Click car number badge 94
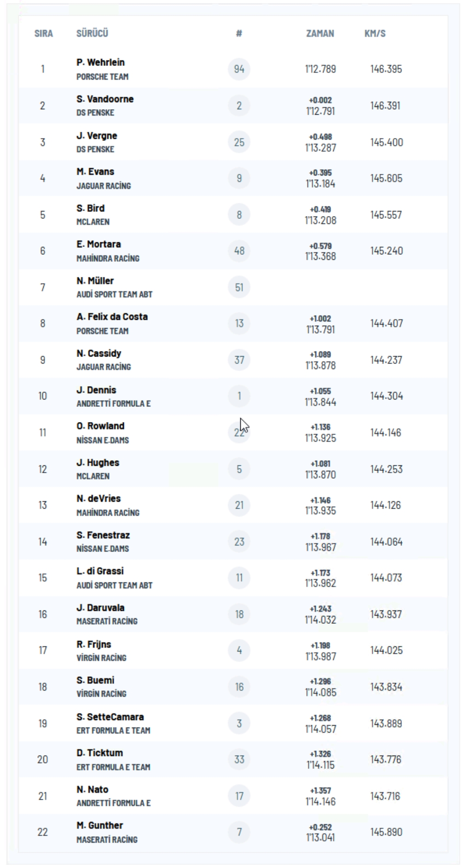This screenshot has width=464, height=868. point(239,69)
